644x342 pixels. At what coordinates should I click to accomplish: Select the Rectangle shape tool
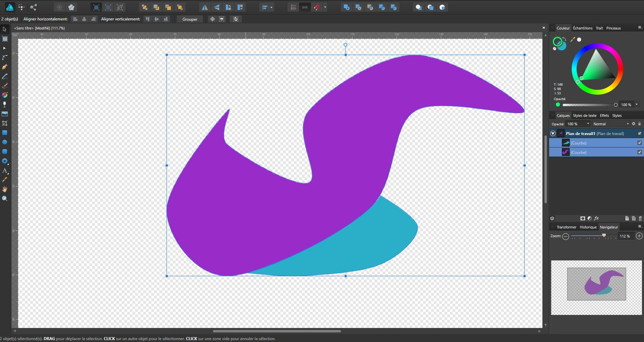point(5,133)
